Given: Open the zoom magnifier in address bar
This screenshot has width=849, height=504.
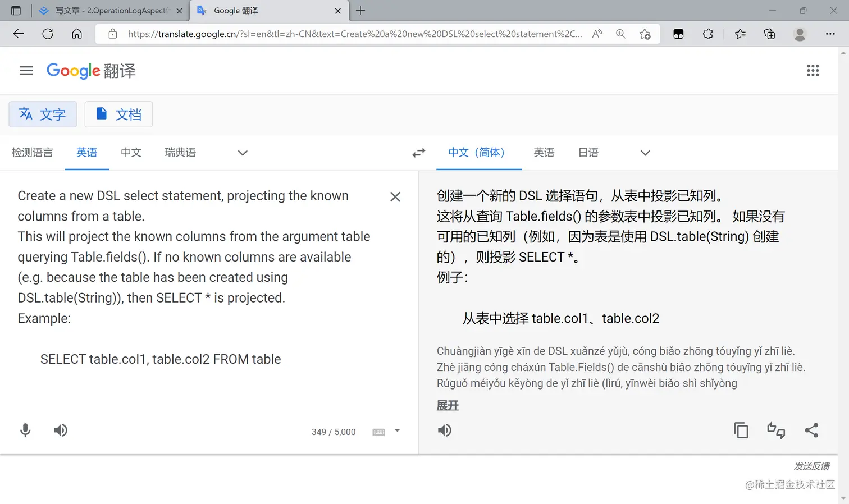Looking at the screenshot, I should [620, 34].
